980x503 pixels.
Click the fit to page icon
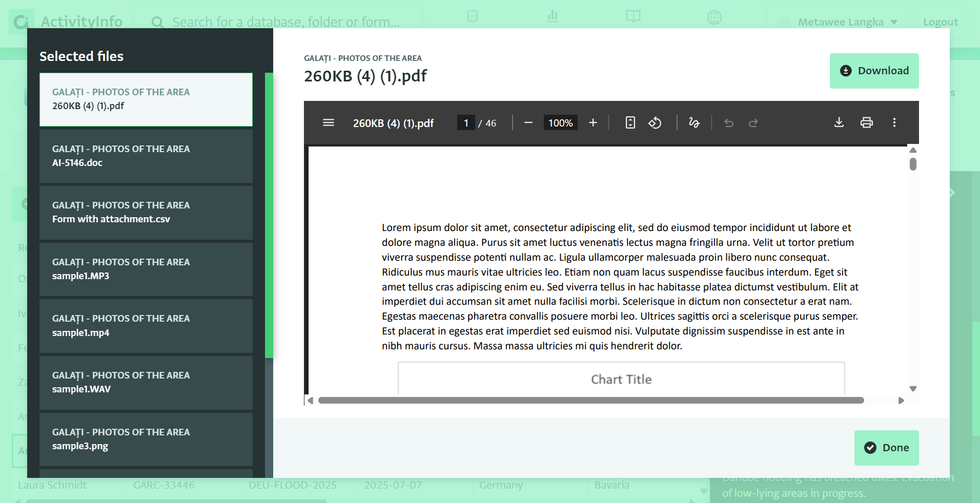[x=630, y=123]
